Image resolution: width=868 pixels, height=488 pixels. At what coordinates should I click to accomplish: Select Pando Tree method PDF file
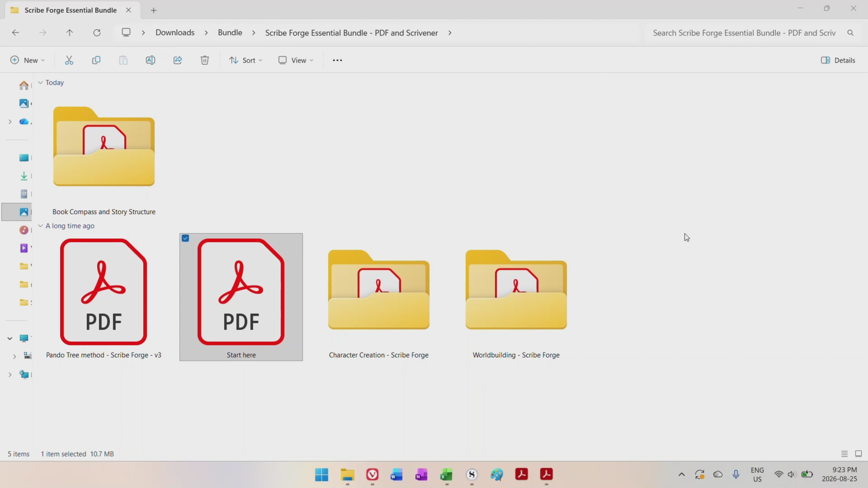[x=104, y=297]
